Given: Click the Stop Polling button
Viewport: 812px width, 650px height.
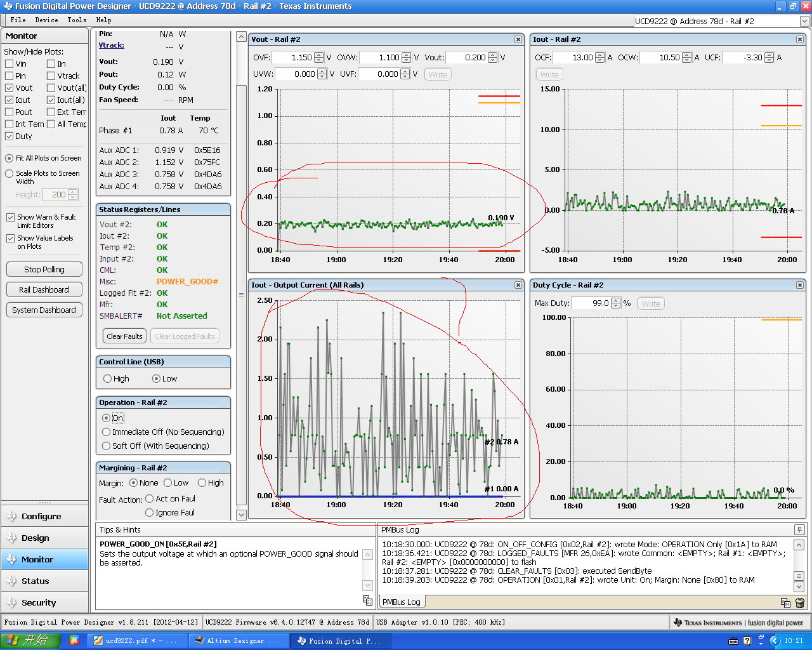Looking at the screenshot, I should (x=44, y=269).
